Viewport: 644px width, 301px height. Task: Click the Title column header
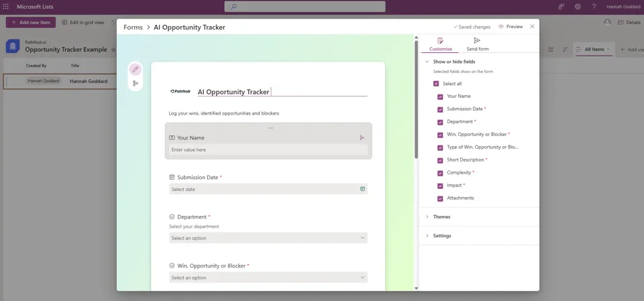point(74,66)
